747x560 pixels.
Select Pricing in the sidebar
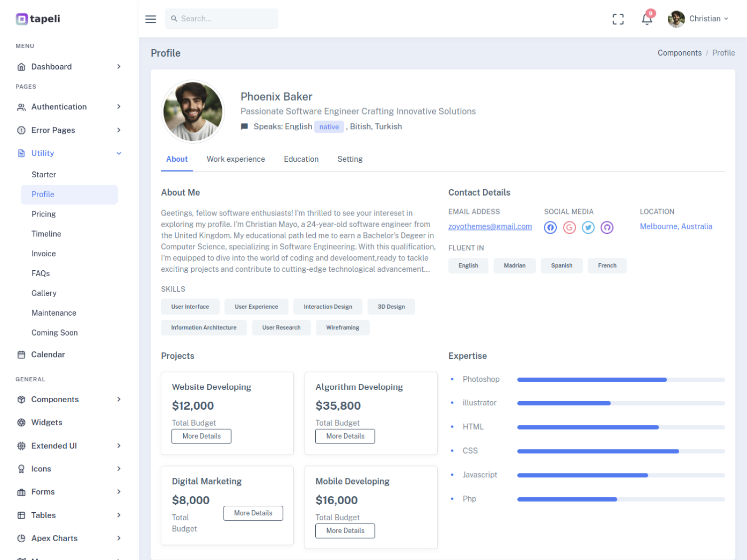click(x=44, y=214)
